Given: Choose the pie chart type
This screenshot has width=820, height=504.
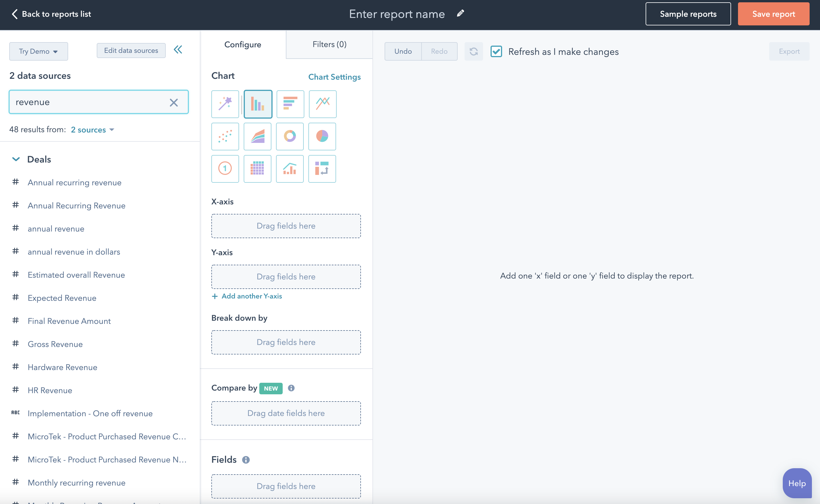Looking at the screenshot, I should 322,136.
